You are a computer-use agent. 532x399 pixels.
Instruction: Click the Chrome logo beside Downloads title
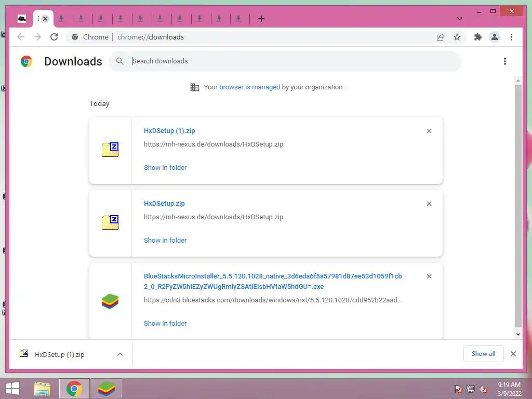[26, 61]
